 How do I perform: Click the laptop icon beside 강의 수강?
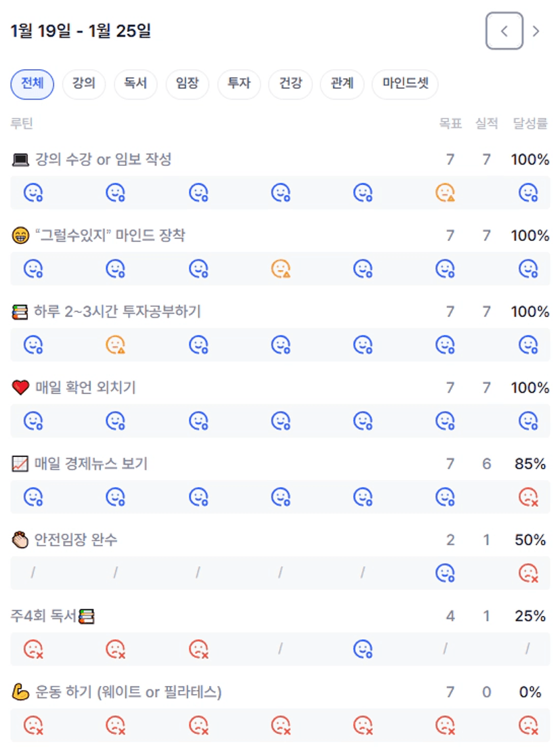(x=21, y=160)
